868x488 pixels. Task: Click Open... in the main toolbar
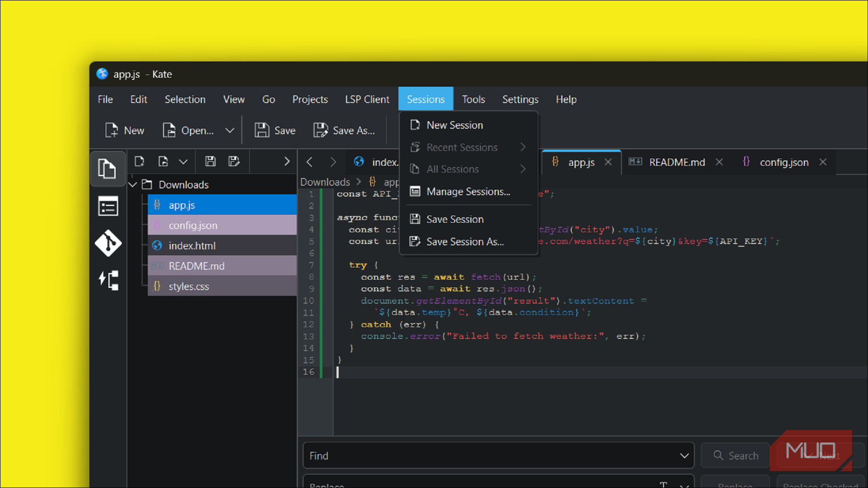[x=188, y=131]
